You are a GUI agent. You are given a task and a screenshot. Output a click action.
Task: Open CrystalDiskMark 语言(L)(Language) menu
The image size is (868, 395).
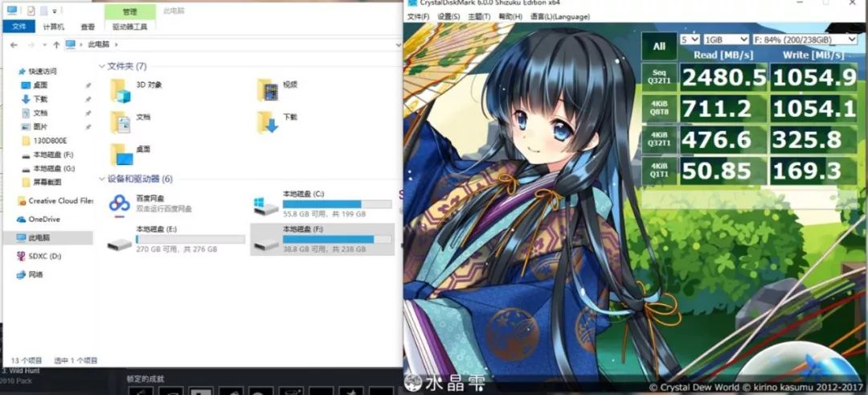coord(559,17)
